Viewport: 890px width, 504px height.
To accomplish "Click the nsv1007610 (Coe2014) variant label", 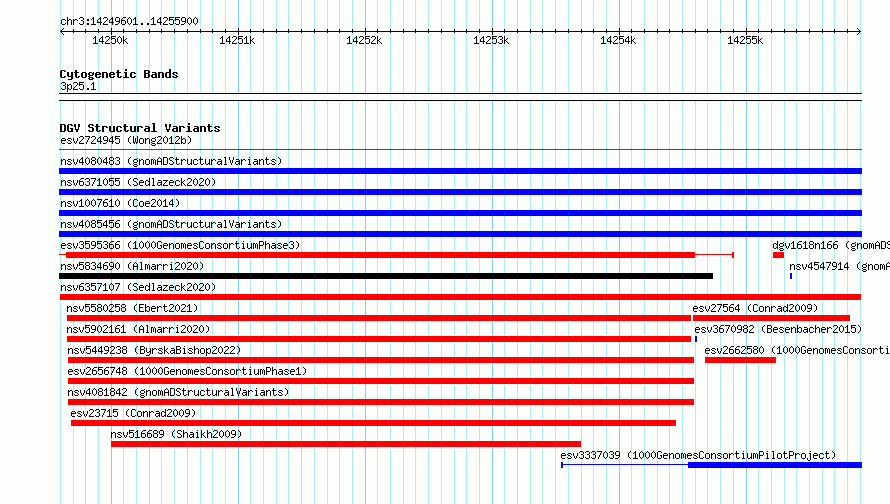I will tap(120, 203).
